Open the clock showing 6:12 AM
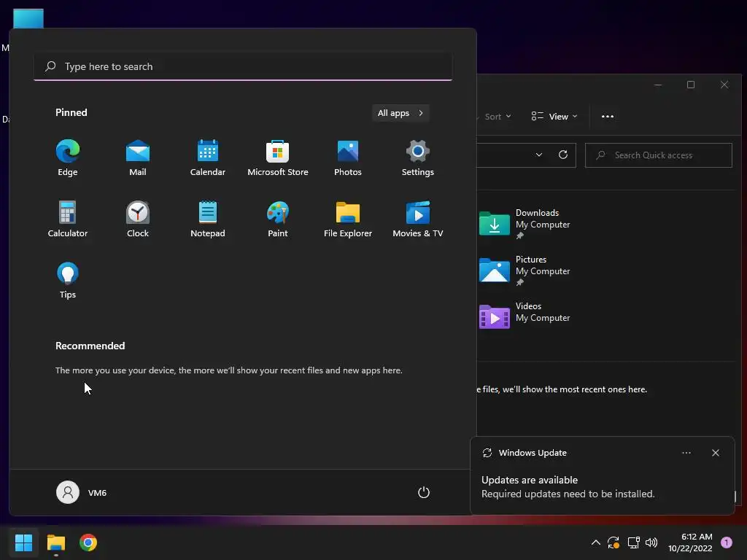 tap(690, 542)
